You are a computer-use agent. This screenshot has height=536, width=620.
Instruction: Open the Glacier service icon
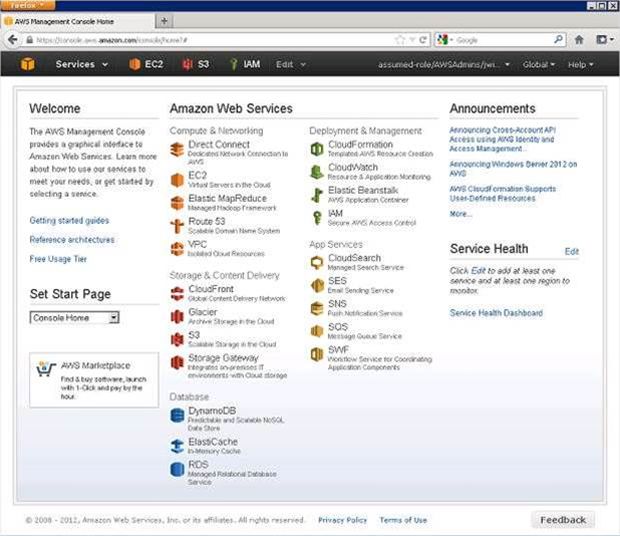177,317
